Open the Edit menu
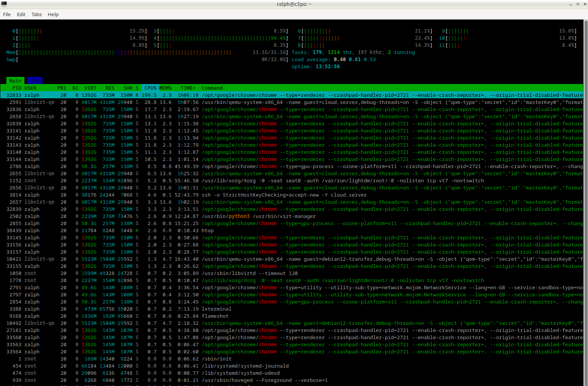 [x=21, y=14]
